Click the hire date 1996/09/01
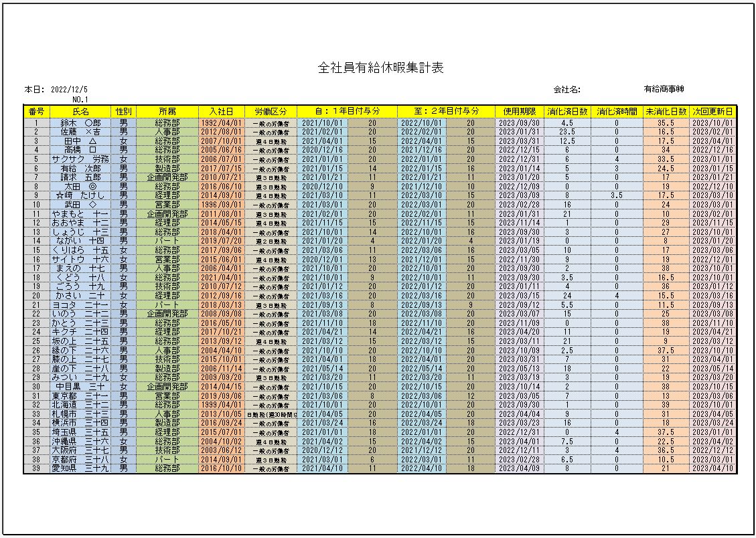The width and height of the screenshot is (756, 538). pos(222,204)
